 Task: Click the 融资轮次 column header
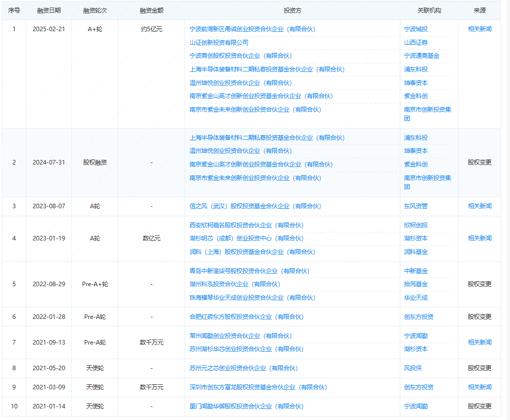pyautogui.click(x=95, y=11)
